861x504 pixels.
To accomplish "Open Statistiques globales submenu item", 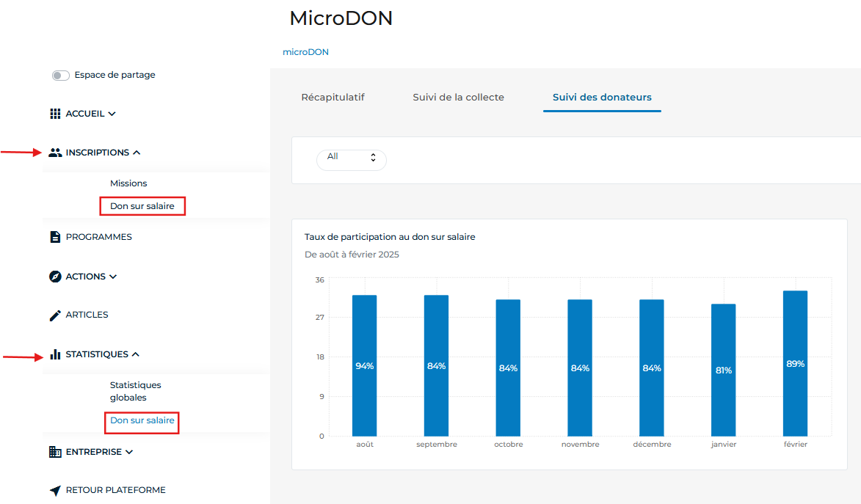I will tap(135, 391).
